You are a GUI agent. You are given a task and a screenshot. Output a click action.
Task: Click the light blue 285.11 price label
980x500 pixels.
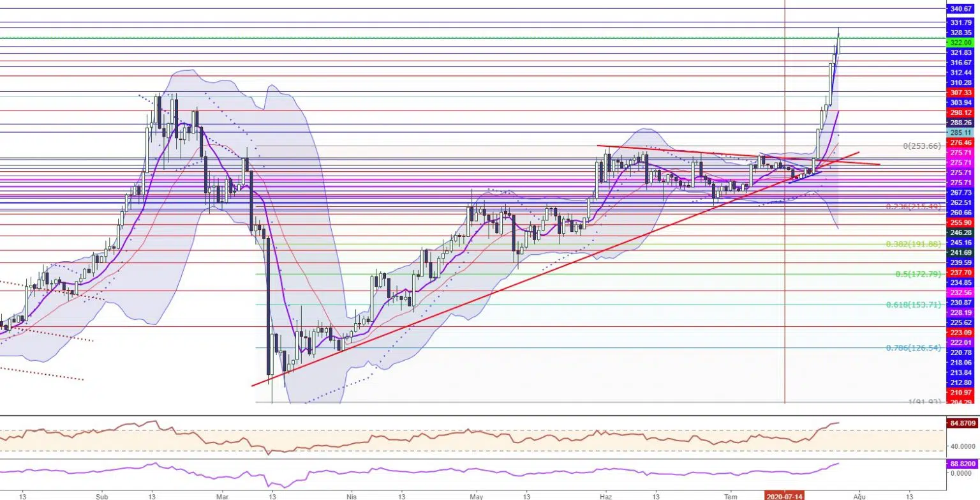tap(960, 132)
